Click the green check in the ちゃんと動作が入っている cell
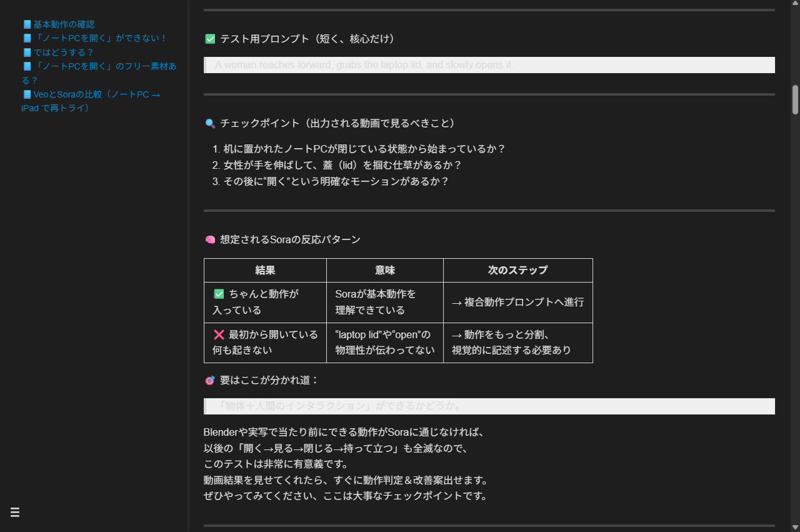 [219, 294]
